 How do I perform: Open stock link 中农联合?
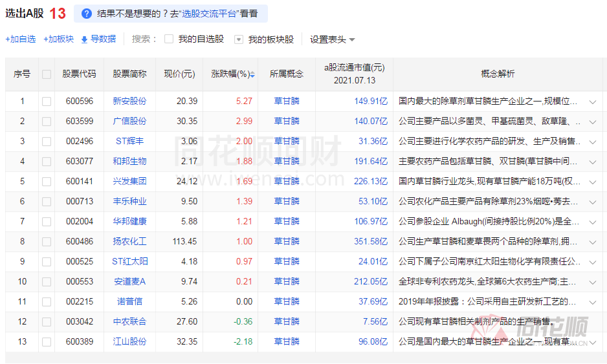129,322
